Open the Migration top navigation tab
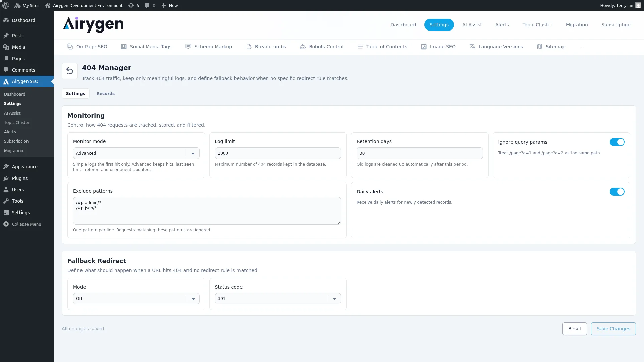Screen dimensions: 644x362 (x=577, y=25)
